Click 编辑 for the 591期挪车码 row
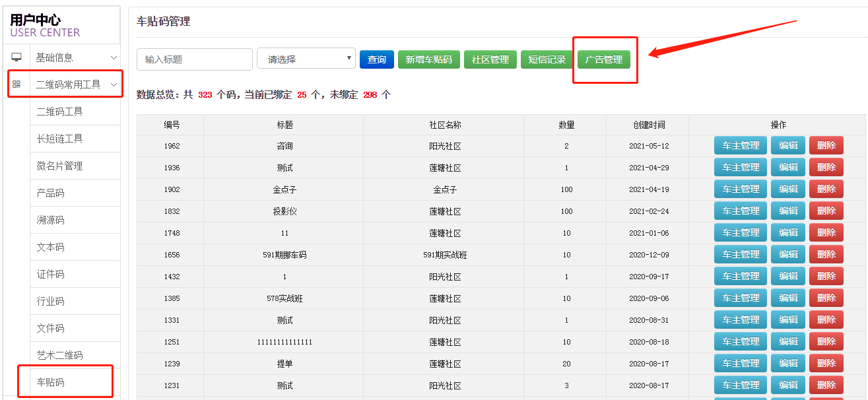This screenshot has width=868, height=400. click(x=787, y=255)
